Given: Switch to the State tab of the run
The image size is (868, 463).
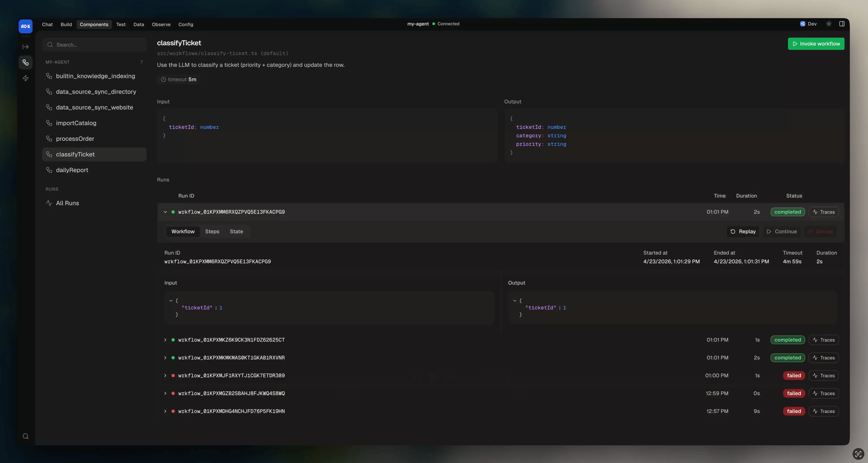Looking at the screenshot, I should click(x=236, y=231).
